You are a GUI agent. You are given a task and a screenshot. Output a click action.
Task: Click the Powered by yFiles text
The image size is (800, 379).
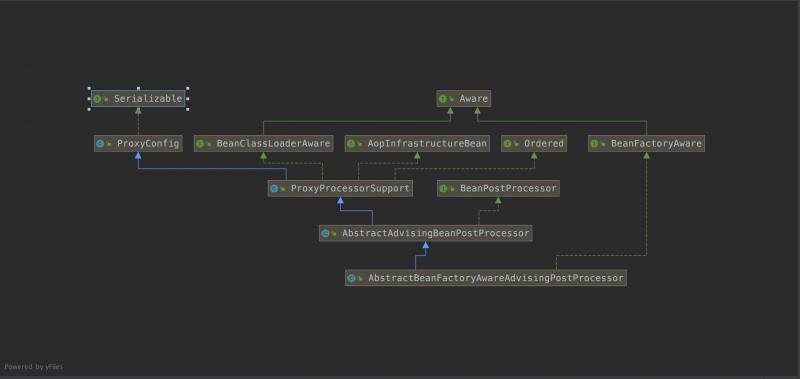point(34,367)
